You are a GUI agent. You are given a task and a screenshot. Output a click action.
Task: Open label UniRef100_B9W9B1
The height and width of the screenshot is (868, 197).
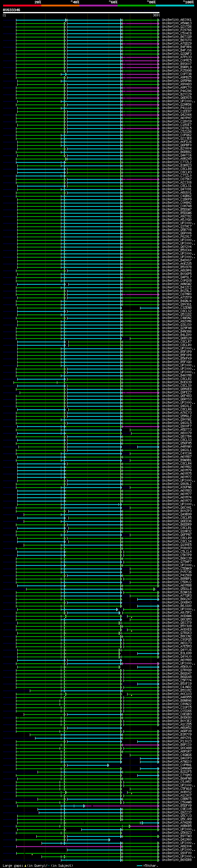(177, 460)
